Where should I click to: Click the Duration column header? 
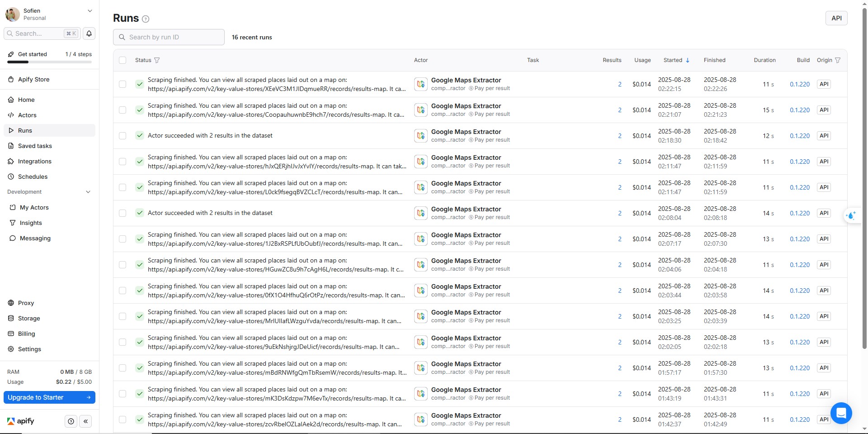764,60
